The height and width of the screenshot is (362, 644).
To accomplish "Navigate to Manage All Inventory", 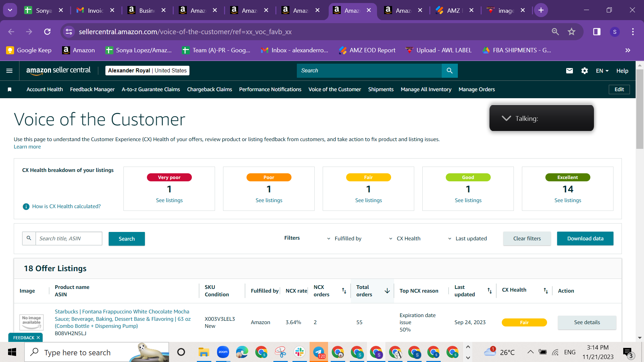I will point(426,89).
